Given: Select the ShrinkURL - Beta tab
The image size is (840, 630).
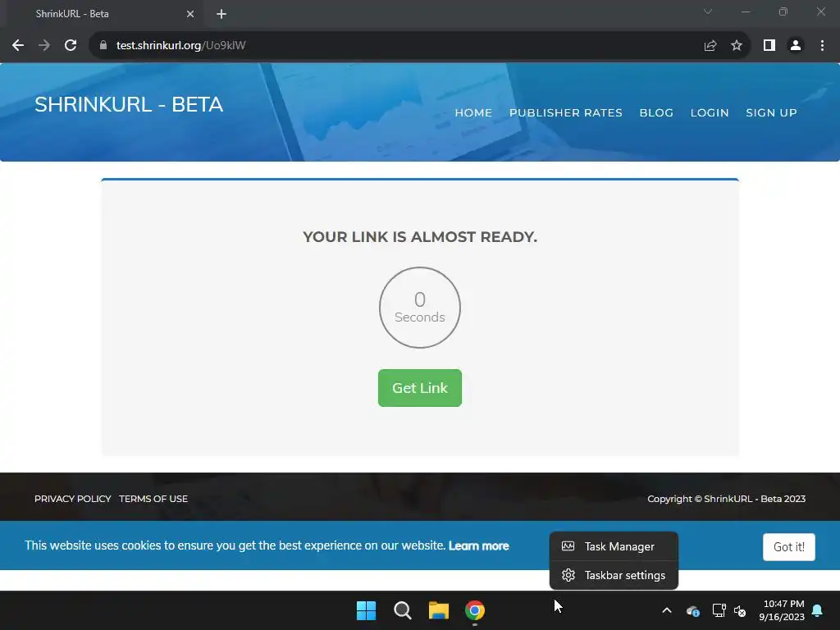Looking at the screenshot, I should 106,14.
